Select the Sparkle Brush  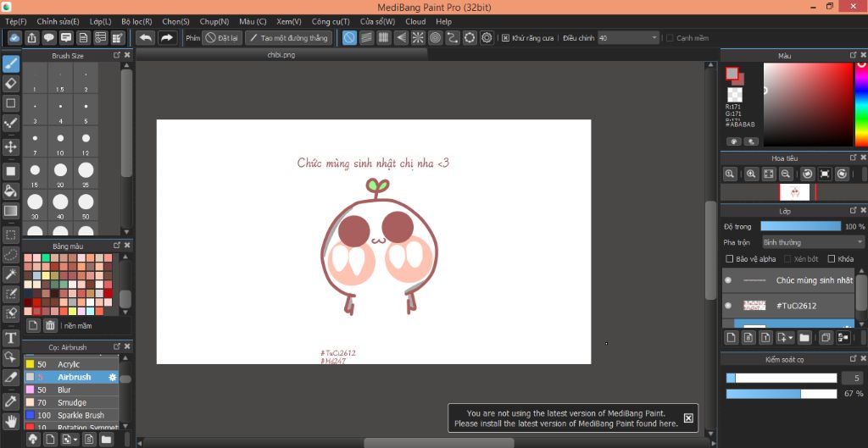click(x=71, y=415)
